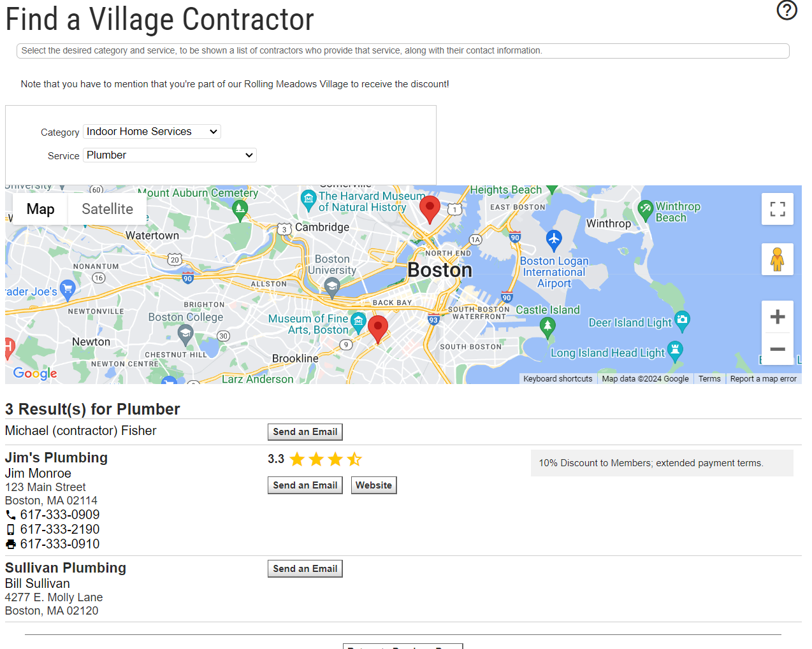Open map Keyboard shortcuts
The height and width of the screenshot is (649, 812).
558,379
